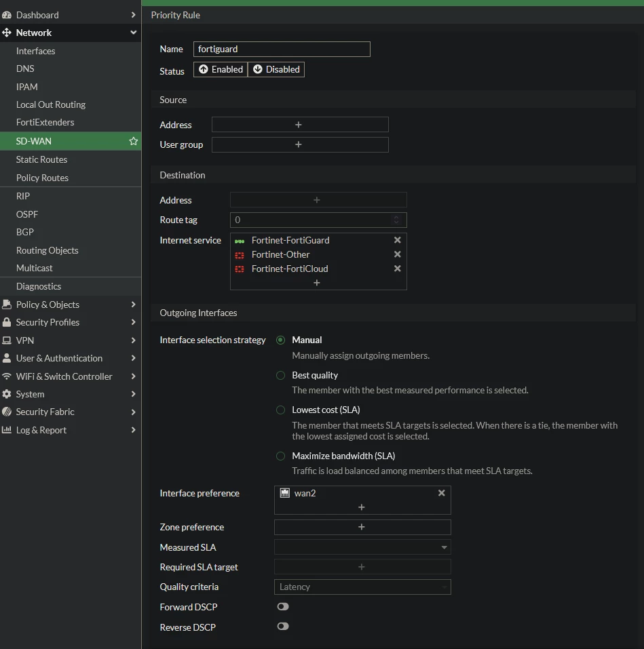Select the Best quality strategy
The width and height of the screenshot is (644, 649).
[x=281, y=376]
